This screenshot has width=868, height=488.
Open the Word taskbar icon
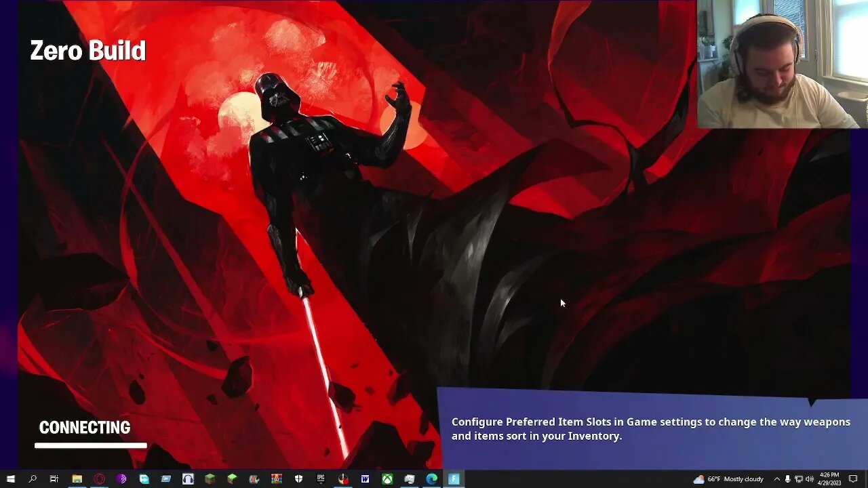(x=365, y=479)
